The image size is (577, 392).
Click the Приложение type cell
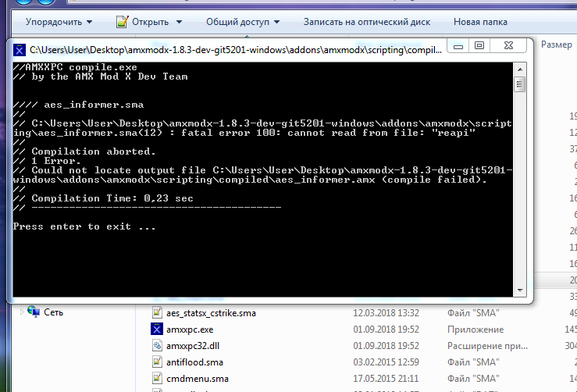(475, 330)
